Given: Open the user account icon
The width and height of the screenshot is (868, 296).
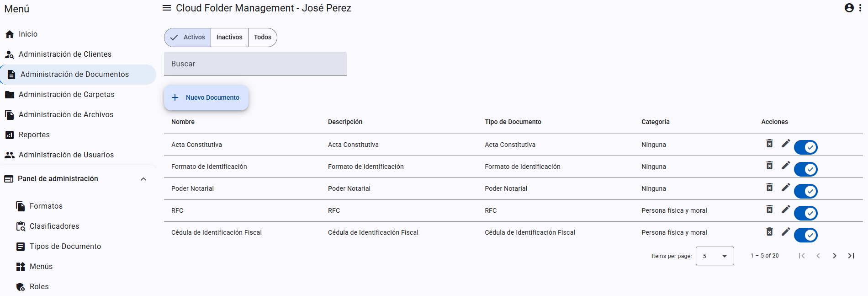Looking at the screenshot, I should [x=849, y=8].
